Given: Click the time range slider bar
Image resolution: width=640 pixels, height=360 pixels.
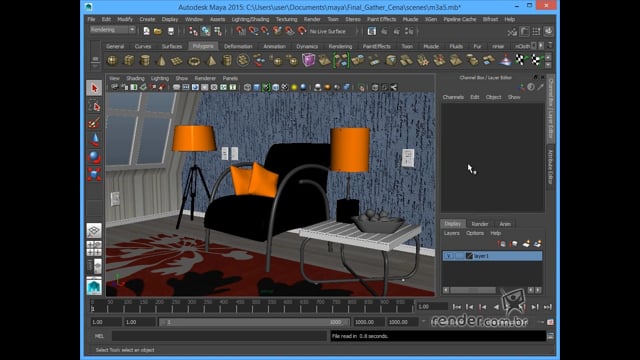Looking at the screenshot, I should coord(254,322).
